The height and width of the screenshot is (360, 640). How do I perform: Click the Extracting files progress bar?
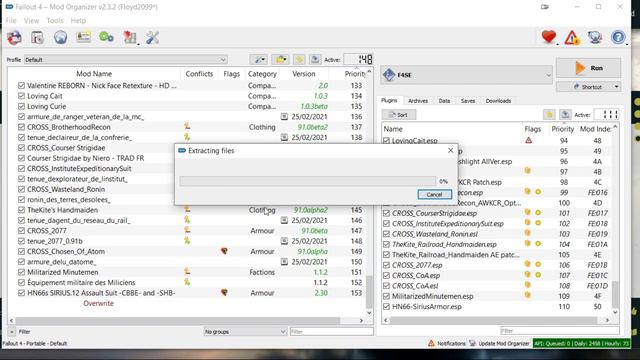308,181
